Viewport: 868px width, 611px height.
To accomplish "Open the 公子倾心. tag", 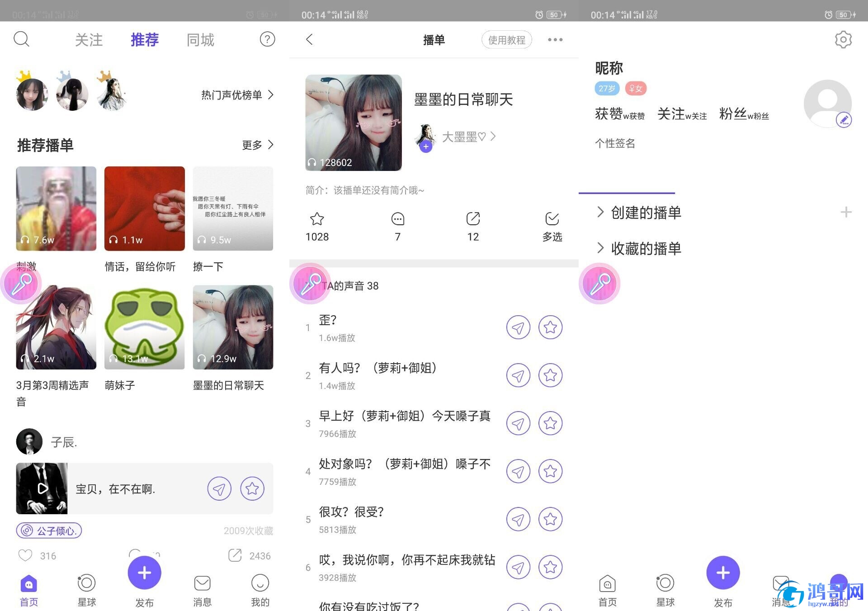I will (x=49, y=530).
